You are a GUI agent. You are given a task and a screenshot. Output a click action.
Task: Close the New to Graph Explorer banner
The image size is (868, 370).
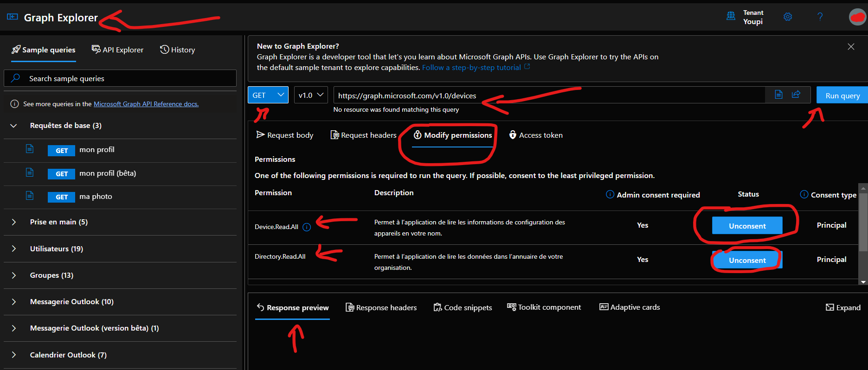(x=851, y=46)
